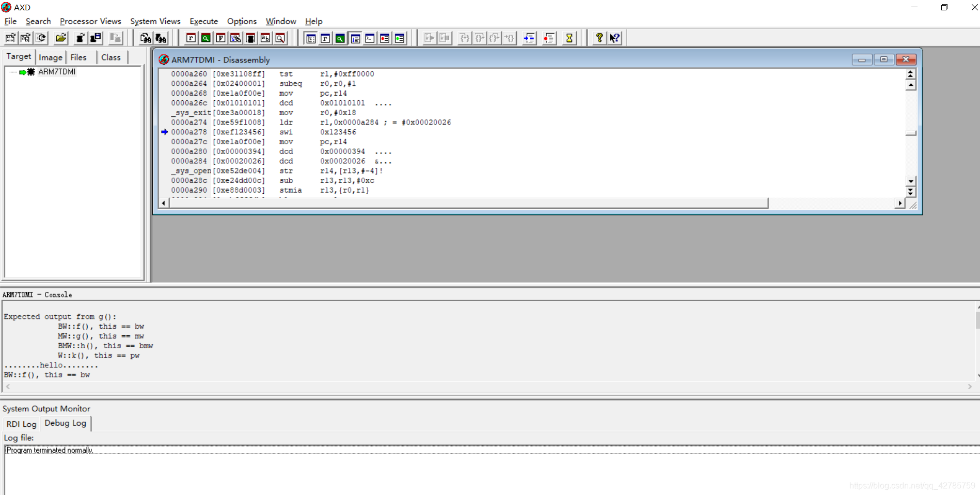This screenshot has height=495, width=980.
Task: Click the Toggle Breakpoint toolbar icon
Action: (549, 38)
